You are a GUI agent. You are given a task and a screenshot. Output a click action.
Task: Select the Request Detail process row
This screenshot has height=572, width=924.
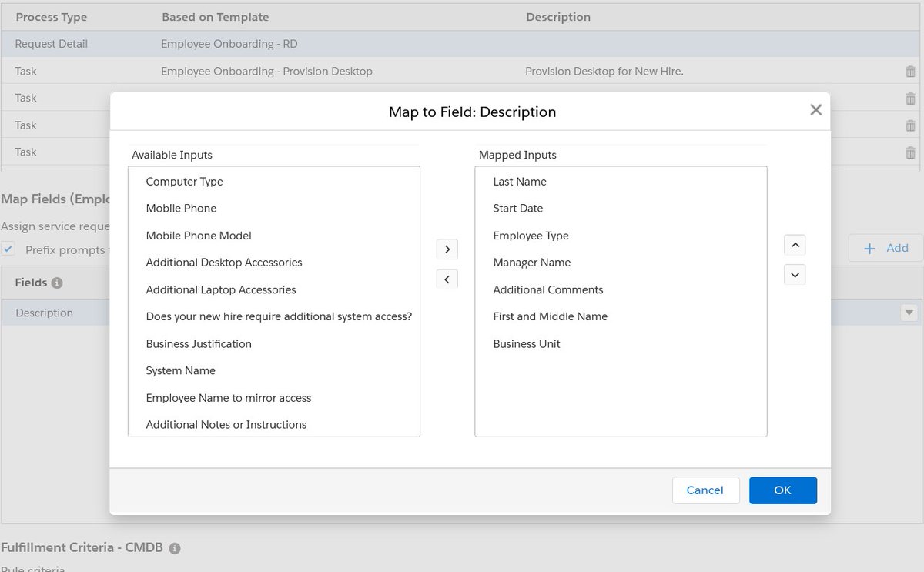point(462,44)
